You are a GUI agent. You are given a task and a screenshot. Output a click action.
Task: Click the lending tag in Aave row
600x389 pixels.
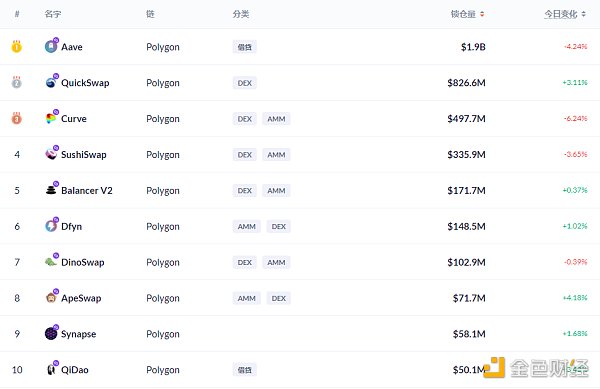245,47
